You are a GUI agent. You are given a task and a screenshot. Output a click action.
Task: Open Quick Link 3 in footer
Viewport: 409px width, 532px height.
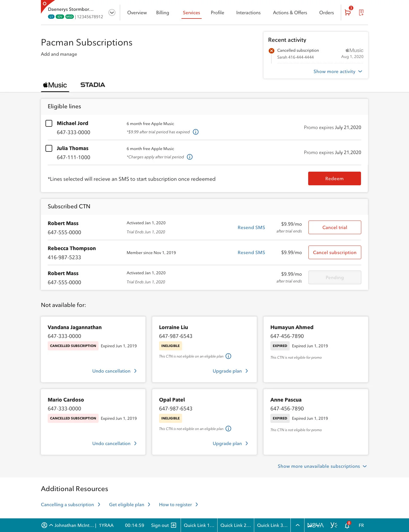272,525
